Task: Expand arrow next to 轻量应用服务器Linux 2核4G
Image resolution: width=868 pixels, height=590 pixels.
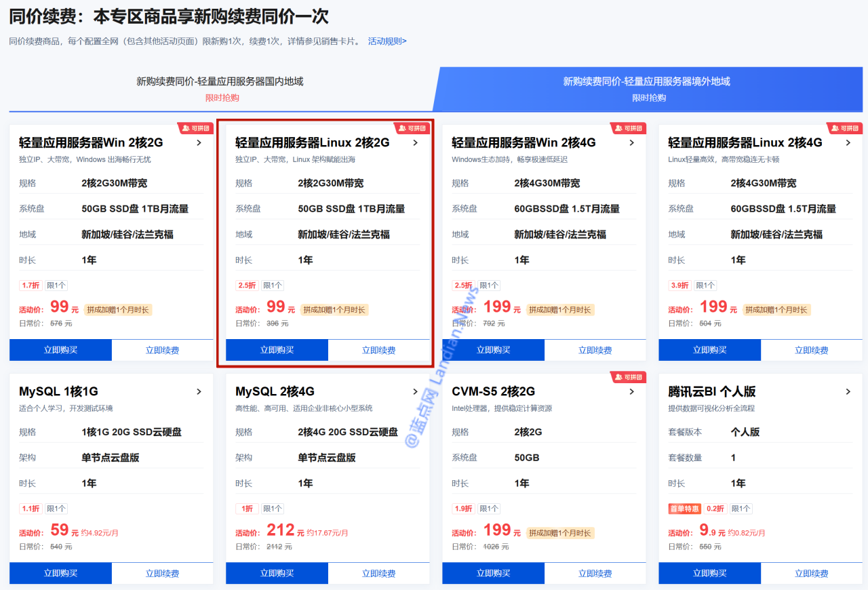Action: pos(848,143)
